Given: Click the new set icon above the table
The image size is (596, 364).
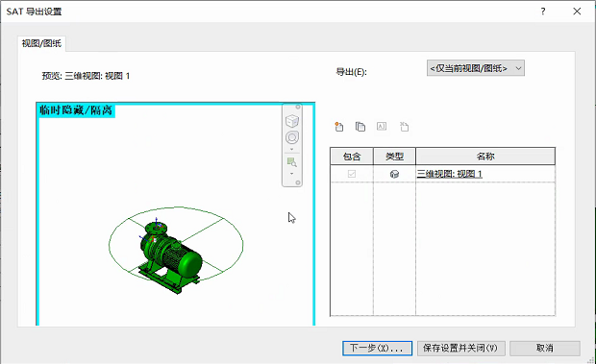Looking at the screenshot, I should point(338,127).
